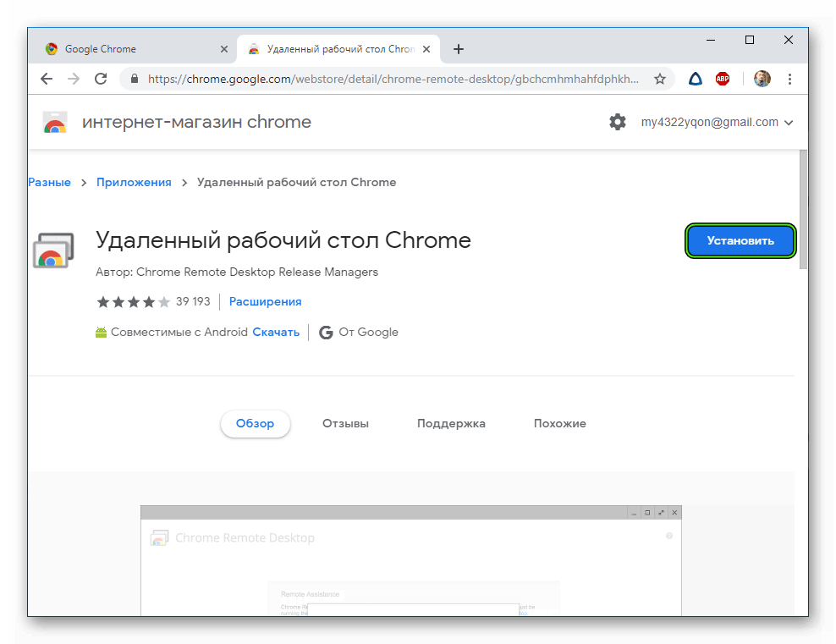Viewport: 836px width, 644px height.
Task: Click the Android robot compatibility icon
Action: pos(101,332)
